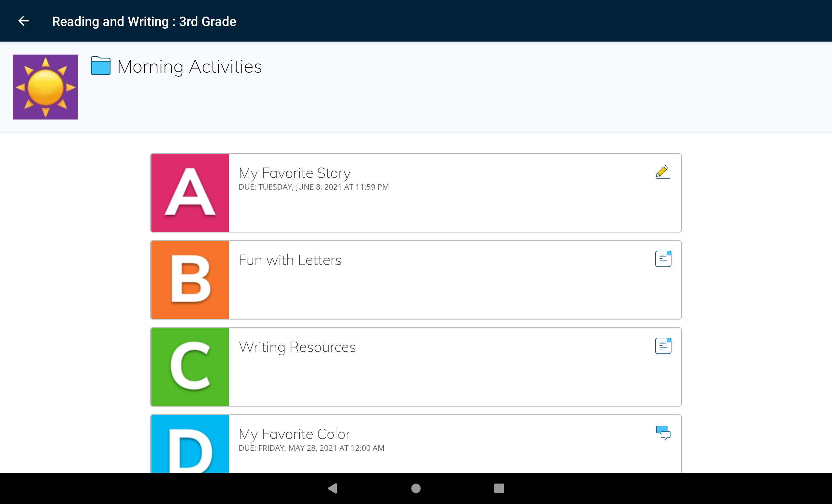Open the Writing Resources page

[x=297, y=347]
